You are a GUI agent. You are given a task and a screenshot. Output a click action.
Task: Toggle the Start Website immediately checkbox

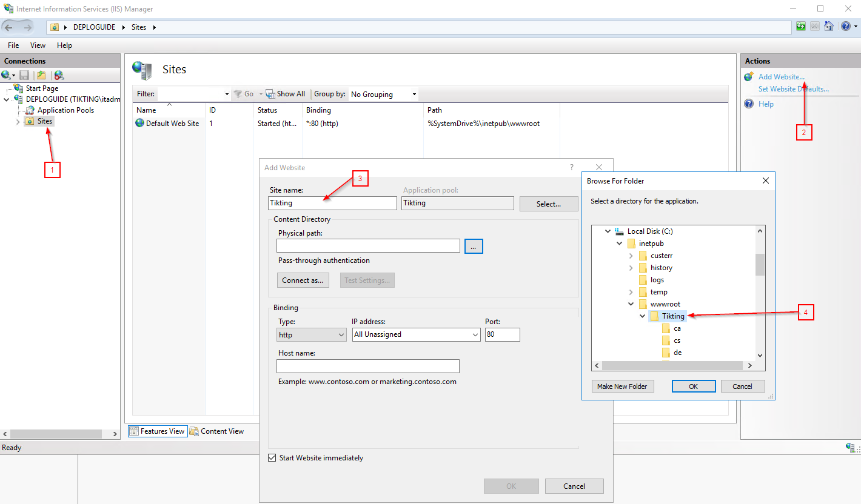click(272, 458)
